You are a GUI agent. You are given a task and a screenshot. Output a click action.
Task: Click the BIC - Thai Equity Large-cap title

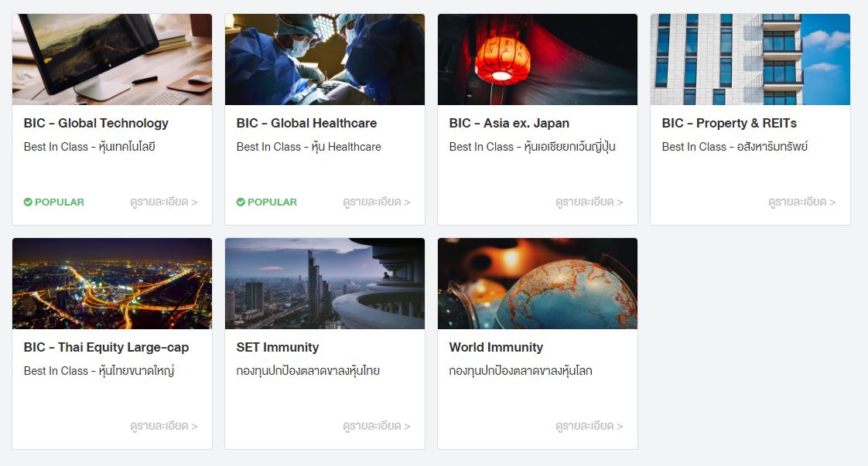pos(106,348)
